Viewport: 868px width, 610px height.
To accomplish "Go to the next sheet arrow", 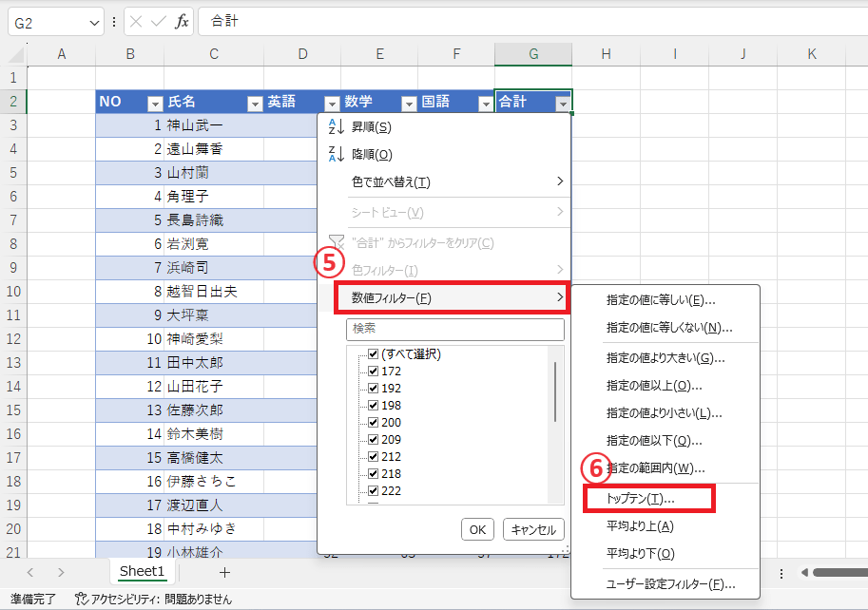I will point(61,572).
